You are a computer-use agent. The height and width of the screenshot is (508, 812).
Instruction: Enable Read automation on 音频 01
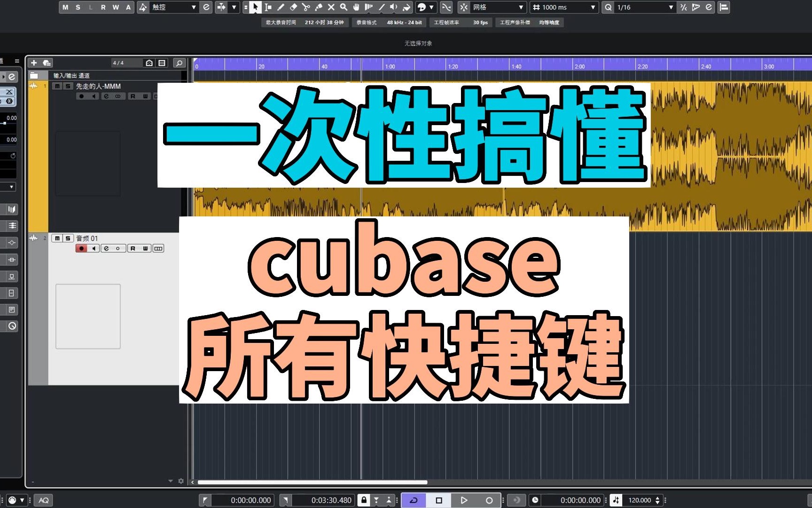coord(133,248)
